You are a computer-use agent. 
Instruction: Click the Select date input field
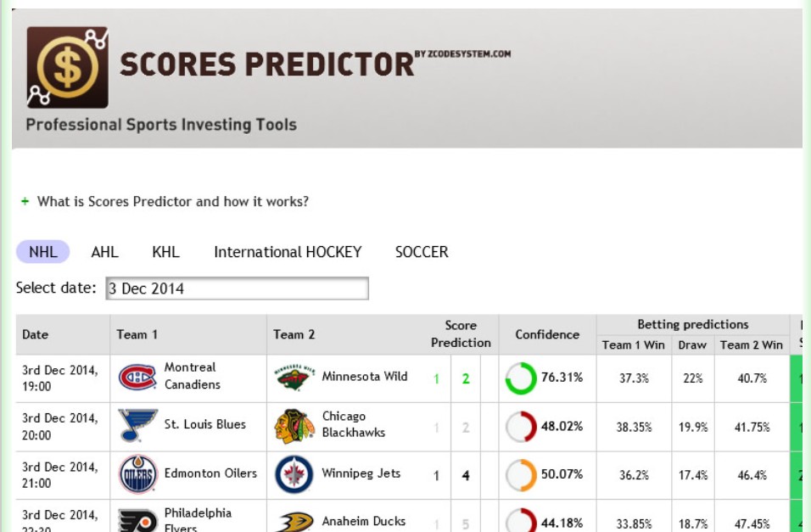point(237,288)
